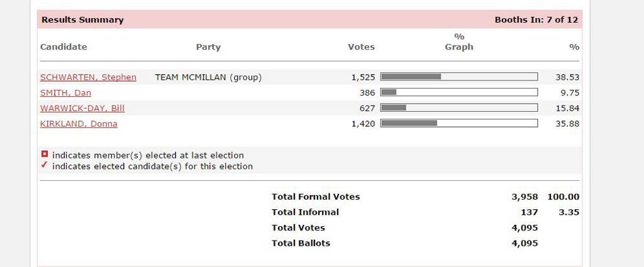Open KIRKLAND, Donna candidate link
Image resolution: width=644 pixels, height=267 pixels.
pyautogui.click(x=79, y=124)
